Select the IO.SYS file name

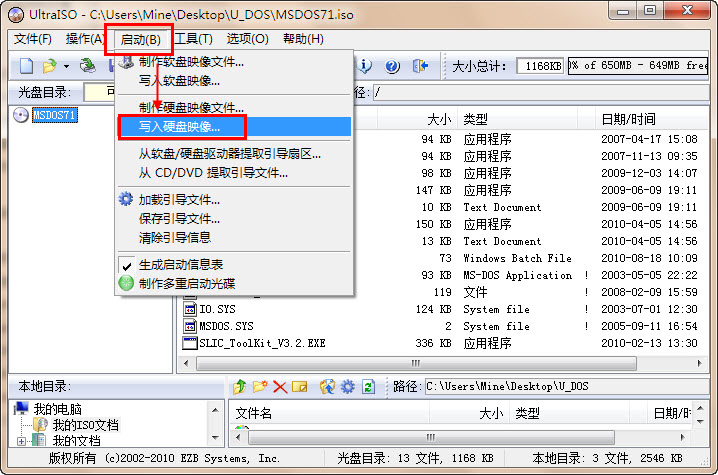pyautogui.click(x=218, y=309)
